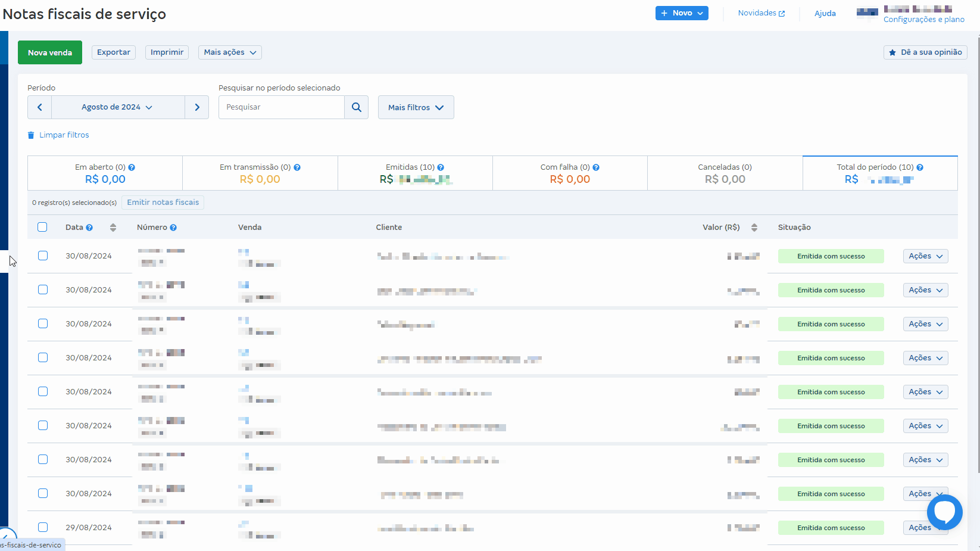Click the trash icon for Limpar filtros
The height and width of the screenshot is (551, 980).
point(31,135)
